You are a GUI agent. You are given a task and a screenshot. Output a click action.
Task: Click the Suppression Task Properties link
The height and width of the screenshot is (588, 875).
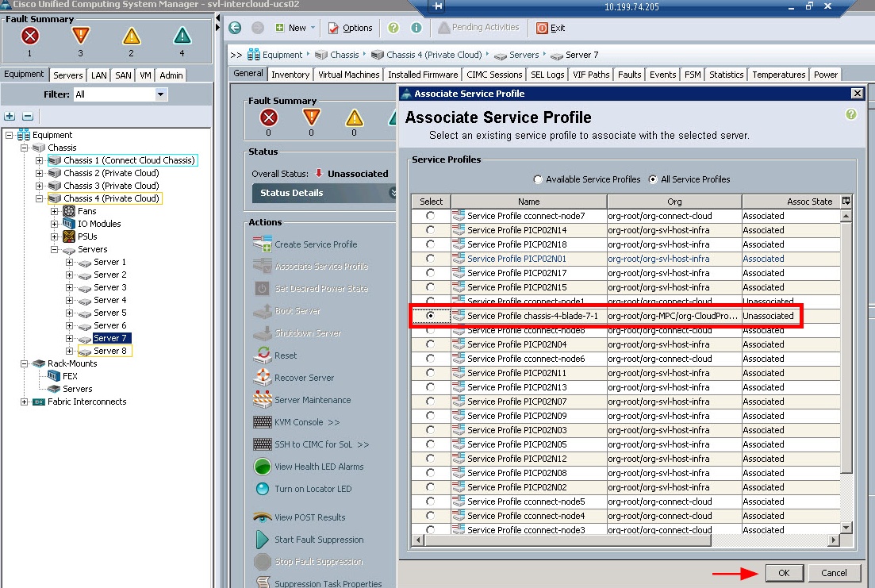(x=328, y=583)
